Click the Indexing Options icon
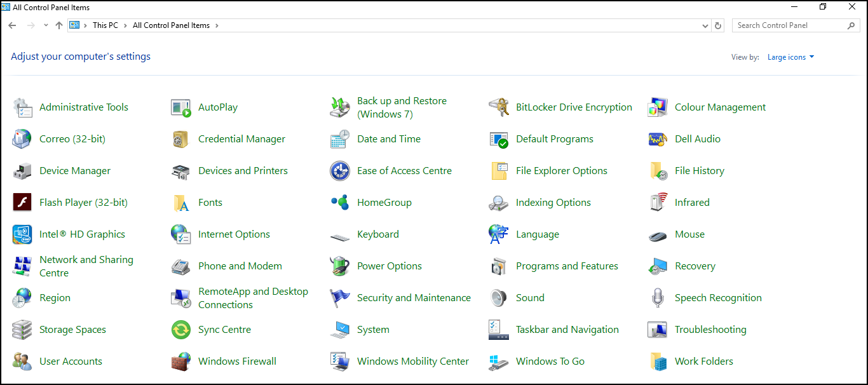This screenshot has height=385, width=868. 499,203
